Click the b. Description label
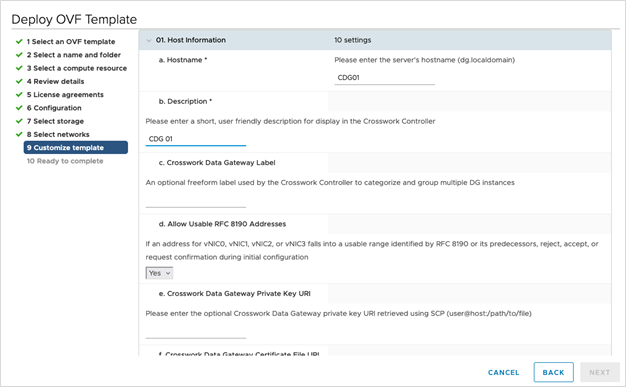 tap(185, 101)
